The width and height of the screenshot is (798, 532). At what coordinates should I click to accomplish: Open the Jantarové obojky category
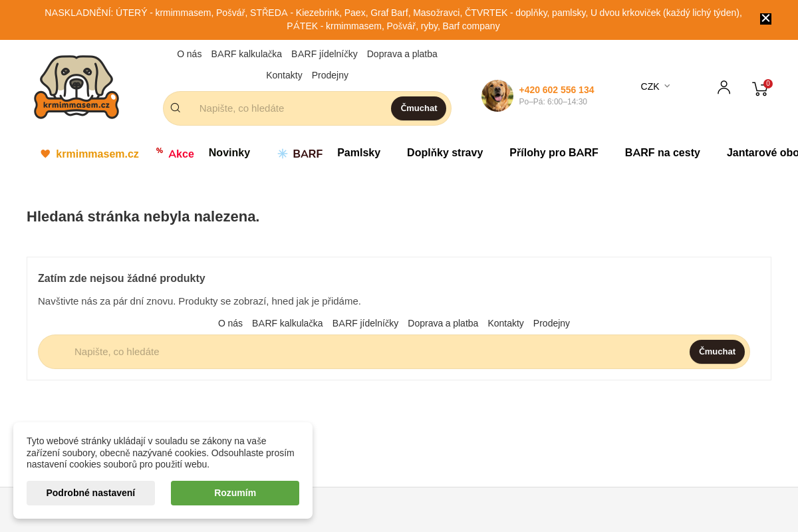(762, 152)
